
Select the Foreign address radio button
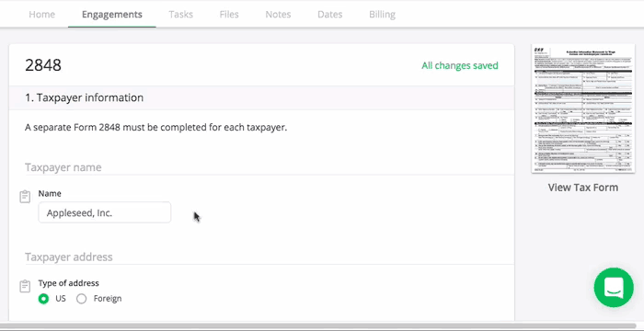[81, 299]
